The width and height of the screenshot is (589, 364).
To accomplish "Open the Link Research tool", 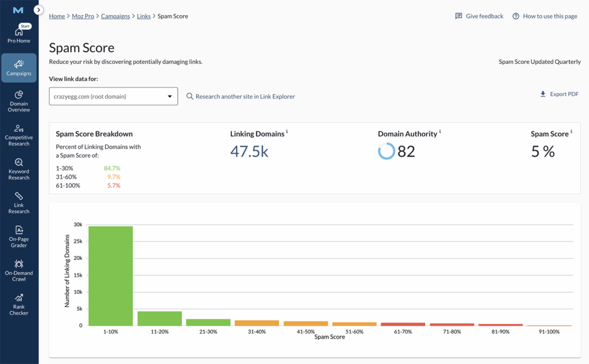I will 19,202.
